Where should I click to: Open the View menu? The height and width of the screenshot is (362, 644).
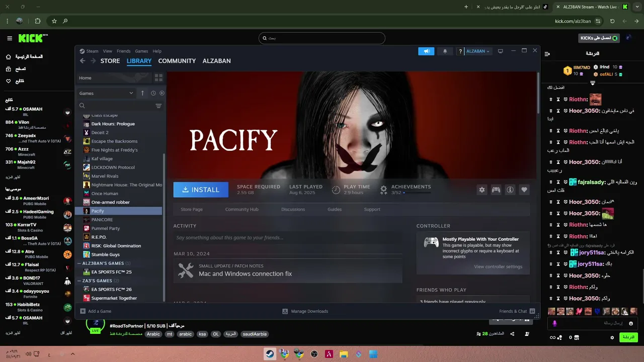pos(108,51)
